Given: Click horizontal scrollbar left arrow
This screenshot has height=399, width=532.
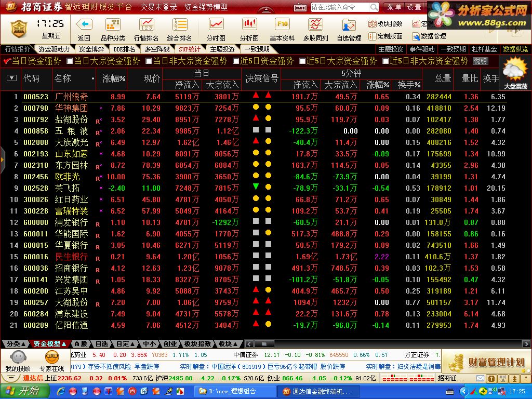Looking at the screenshot, I should pos(249,344).
